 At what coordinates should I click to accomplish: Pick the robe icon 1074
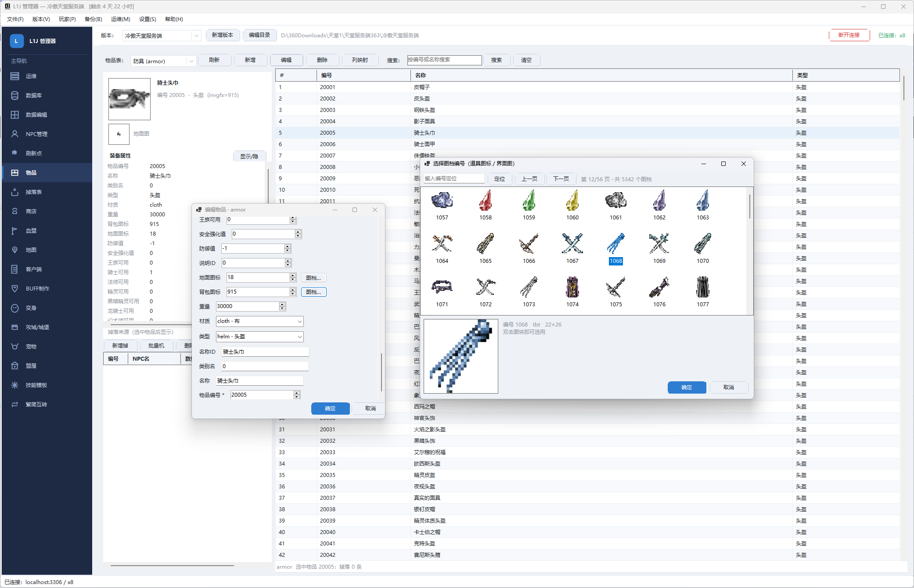click(x=572, y=292)
